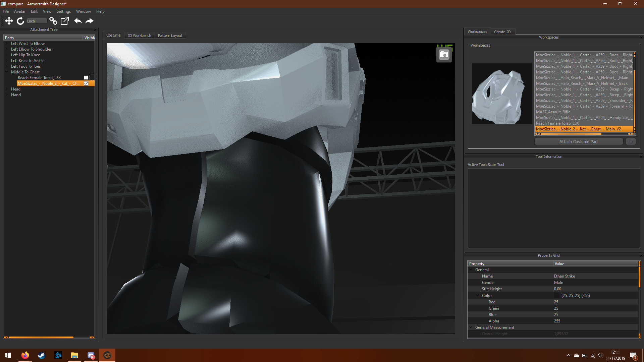The image size is (644, 362).
Task: Click the Attach Costume Part button
Action: pos(579,142)
